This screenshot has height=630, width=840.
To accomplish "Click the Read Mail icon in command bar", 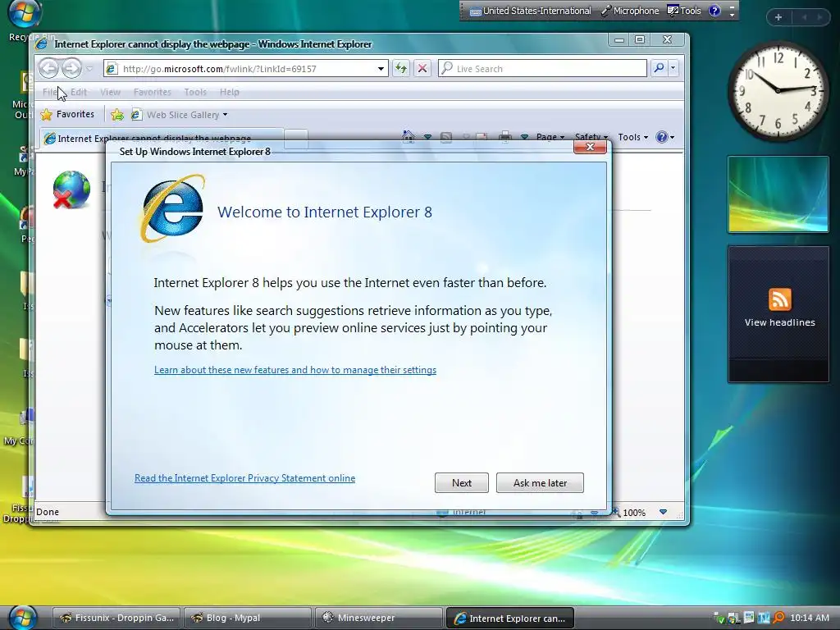I will pos(481,137).
